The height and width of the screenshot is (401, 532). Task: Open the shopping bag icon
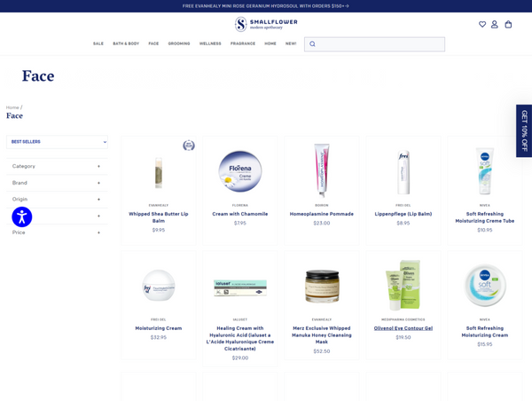[508, 25]
